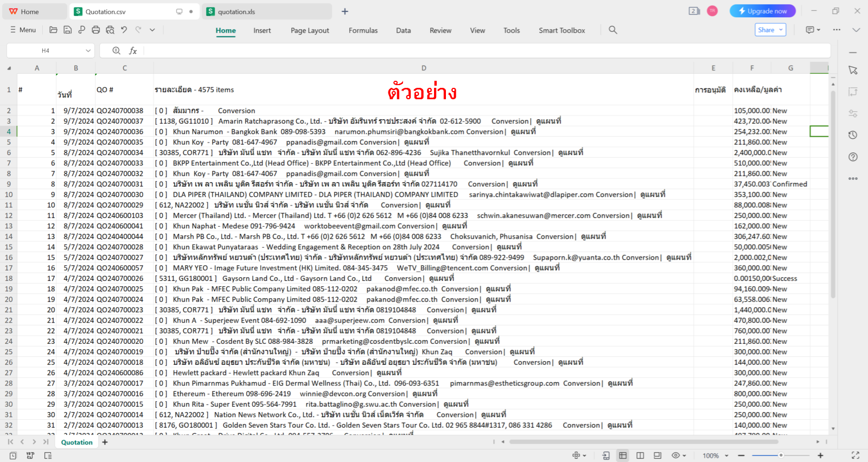The height and width of the screenshot is (462, 868).
Task: Click the zoom in plus button
Action: (821, 455)
